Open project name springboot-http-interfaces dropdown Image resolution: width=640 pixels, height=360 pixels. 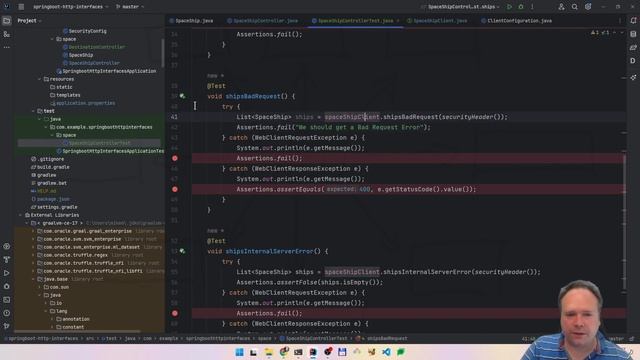click(70, 7)
